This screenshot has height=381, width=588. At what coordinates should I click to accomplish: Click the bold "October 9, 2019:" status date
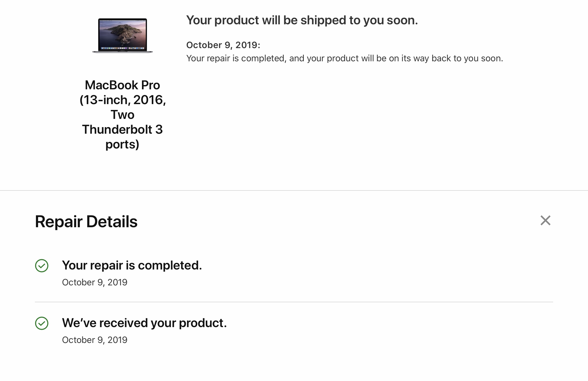[x=223, y=45]
